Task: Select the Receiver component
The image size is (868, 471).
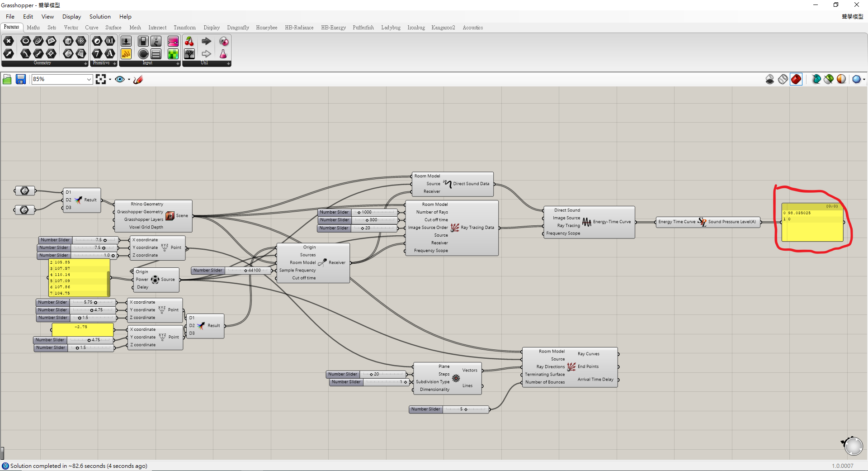Action: click(x=313, y=263)
